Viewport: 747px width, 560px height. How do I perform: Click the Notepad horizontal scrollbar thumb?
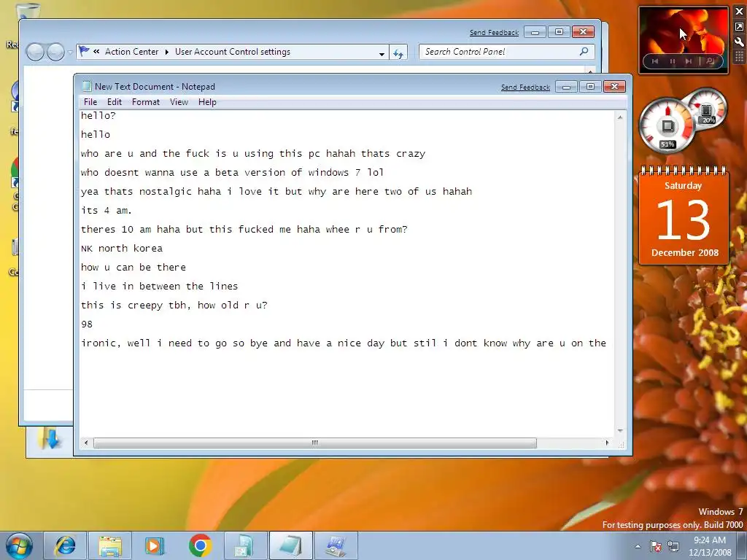(x=315, y=443)
